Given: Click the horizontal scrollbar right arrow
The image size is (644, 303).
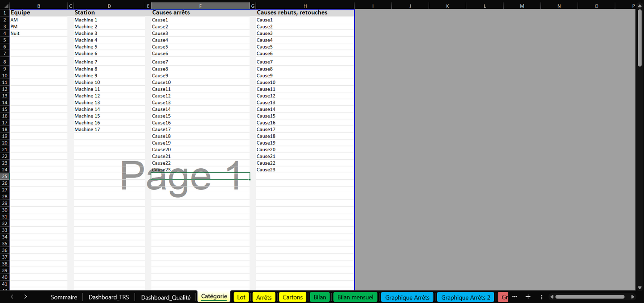Looking at the screenshot, I should coord(633,297).
